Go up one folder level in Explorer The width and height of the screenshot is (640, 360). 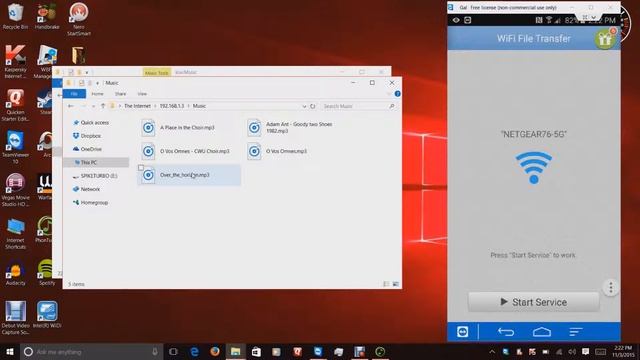click(x=103, y=106)
